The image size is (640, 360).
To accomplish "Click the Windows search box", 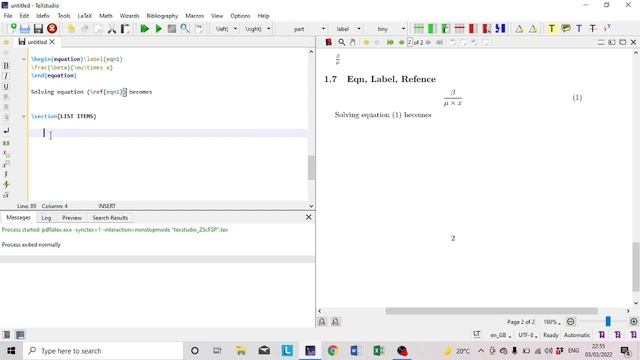I will point(103,351).
